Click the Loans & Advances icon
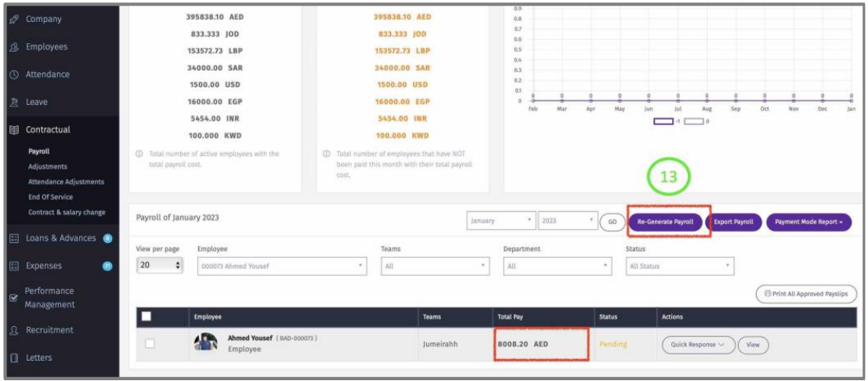Viewport: 868px width, 381px height. (14, 238)
